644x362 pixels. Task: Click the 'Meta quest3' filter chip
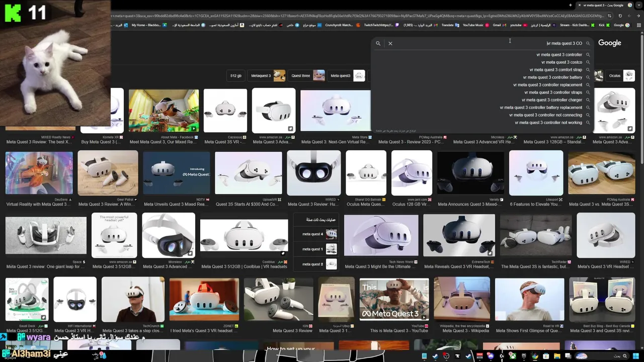[x=347, y=76]
